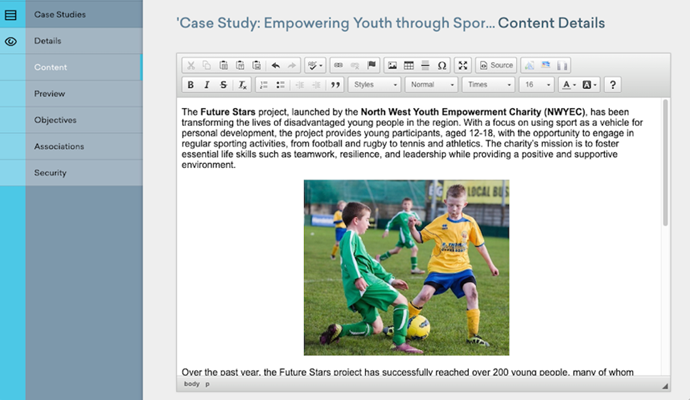Click the Paste clipboard icon

(224, 66)
